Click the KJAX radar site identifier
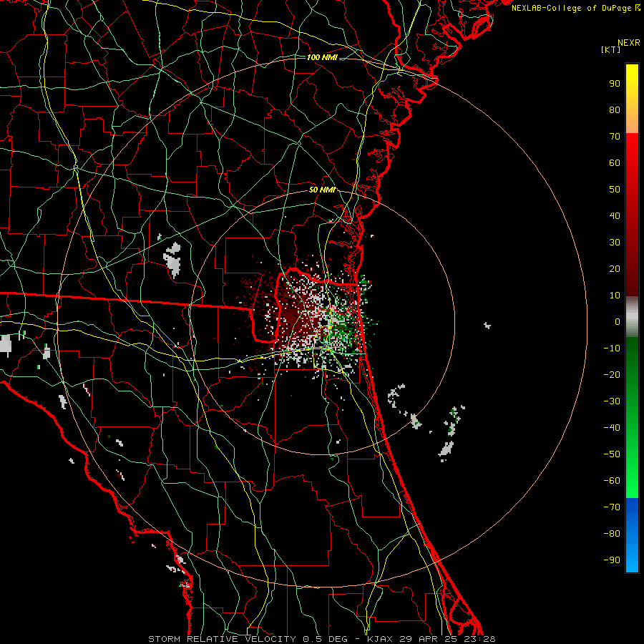Image resolution: width=644 pixels, height=644 pixels. 379,639
